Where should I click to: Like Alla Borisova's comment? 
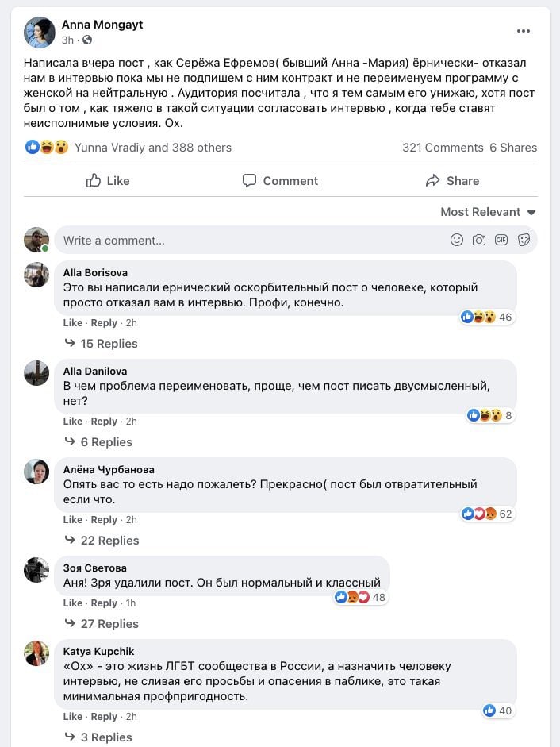pos(72,323)
